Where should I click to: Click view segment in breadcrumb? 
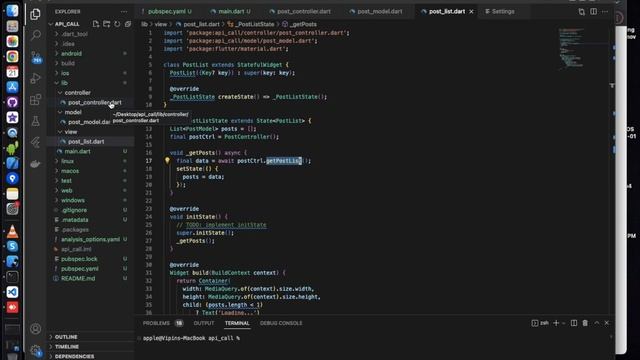[x=161, y=24]
